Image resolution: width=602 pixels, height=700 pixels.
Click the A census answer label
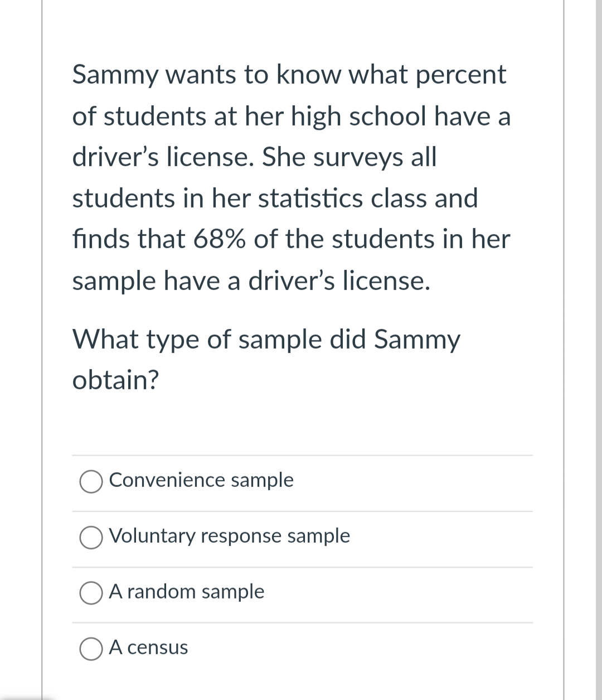tap(149, 648)
